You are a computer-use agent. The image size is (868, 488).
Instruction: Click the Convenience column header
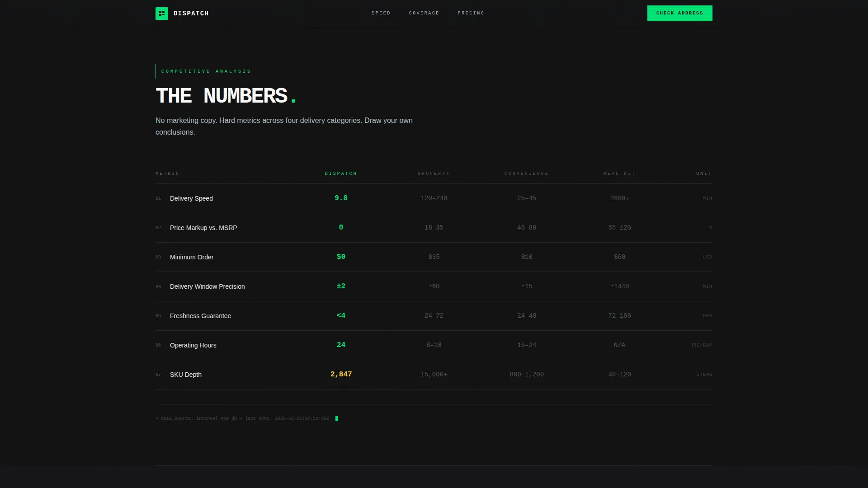click(x=526, y=174)
